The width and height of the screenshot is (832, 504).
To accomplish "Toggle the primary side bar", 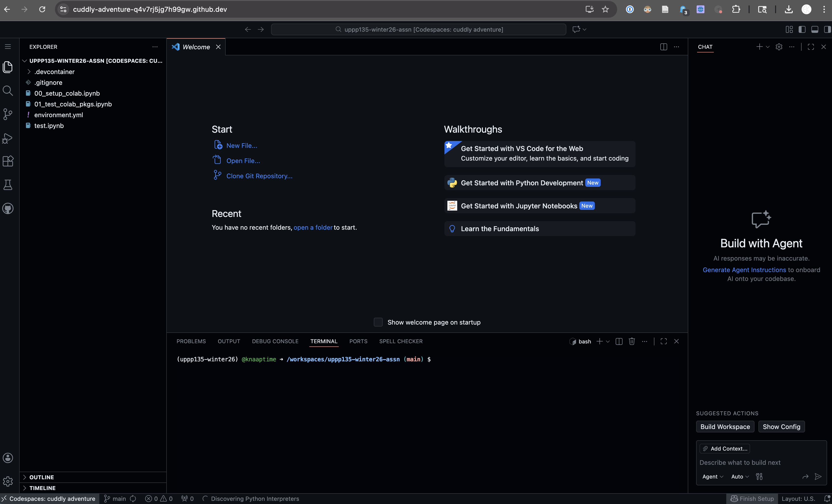I will (x=802, y=29).
